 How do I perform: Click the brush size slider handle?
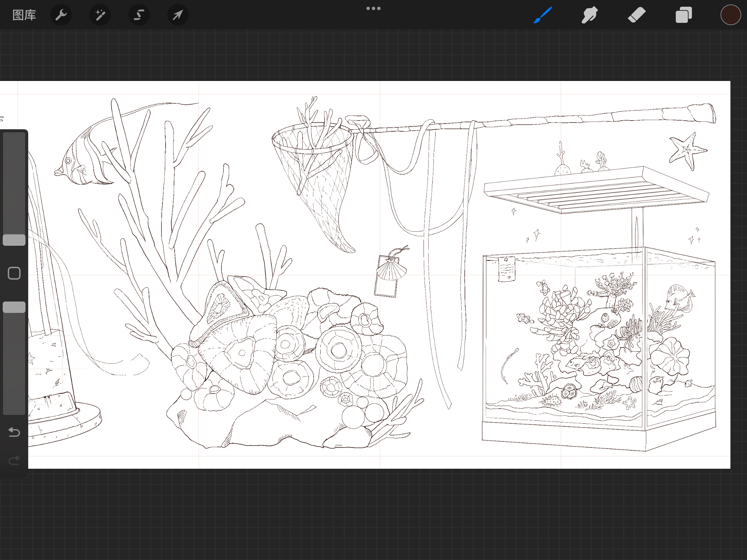coord(14,240)
